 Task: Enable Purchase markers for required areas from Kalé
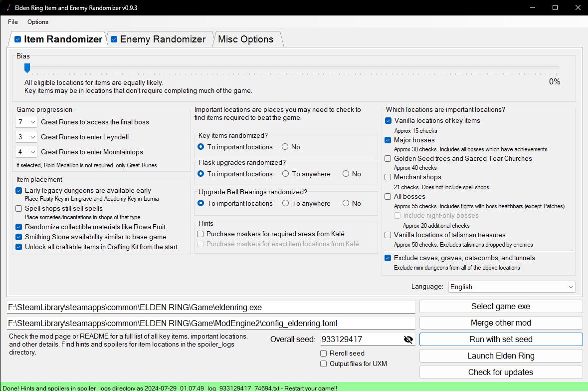(x=200, y=234)
